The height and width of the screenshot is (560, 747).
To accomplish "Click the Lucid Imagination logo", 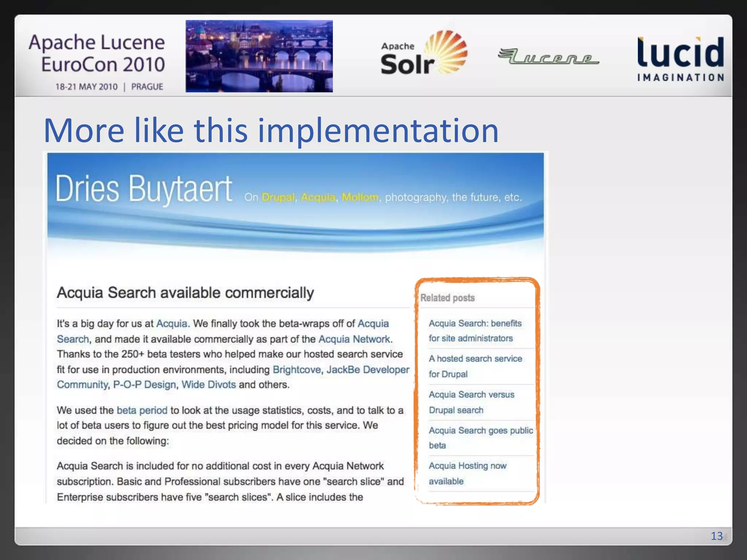I will [681, 58].
